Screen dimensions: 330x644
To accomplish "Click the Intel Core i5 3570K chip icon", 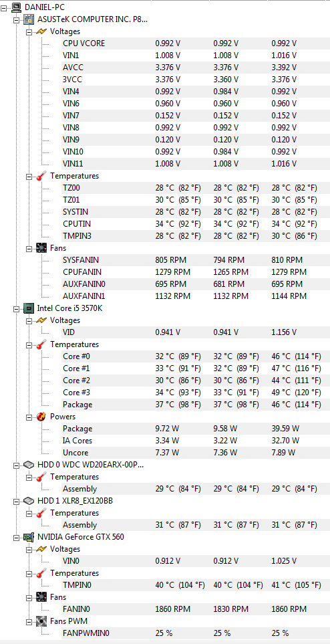I will pos(29,308).
